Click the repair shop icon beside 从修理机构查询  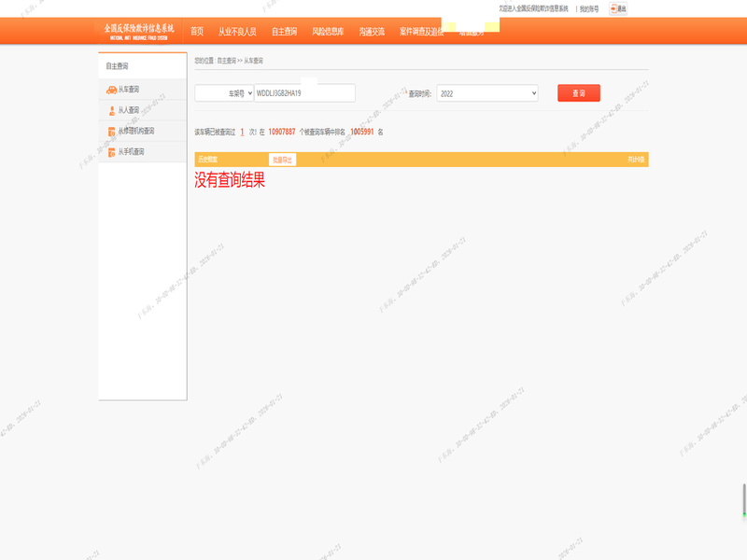111,131
